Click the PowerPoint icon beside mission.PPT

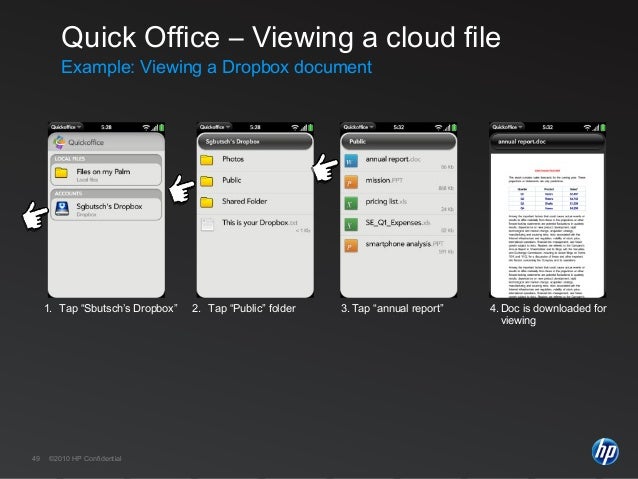point(350,182)
